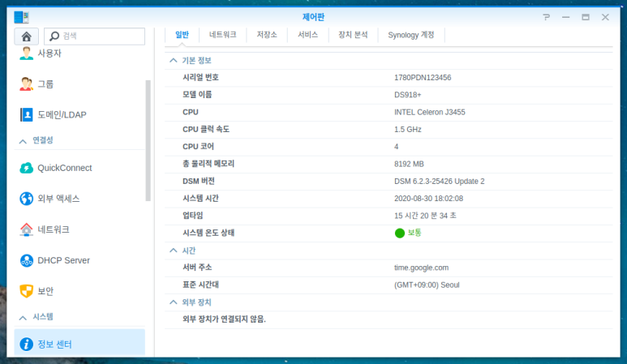627x364 pixels.
Task: Open 그룹 in the sidebar
Action: pos(45,84)
